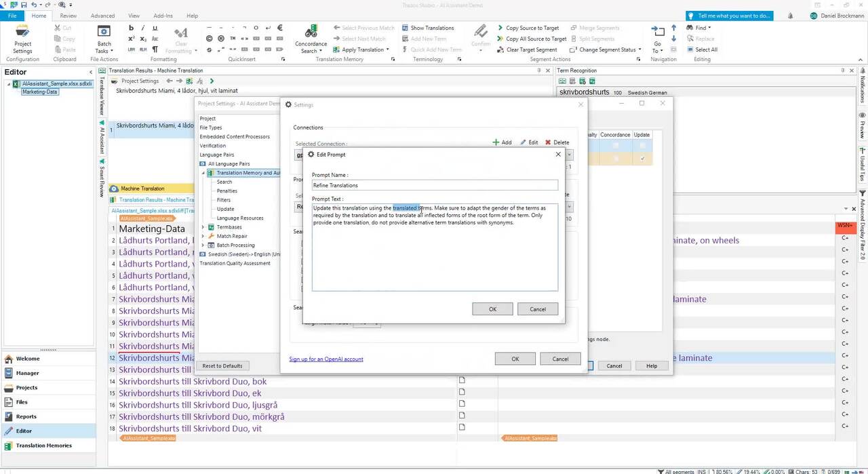Click the show formatting pilcrow icon

[x=155, y=50]
